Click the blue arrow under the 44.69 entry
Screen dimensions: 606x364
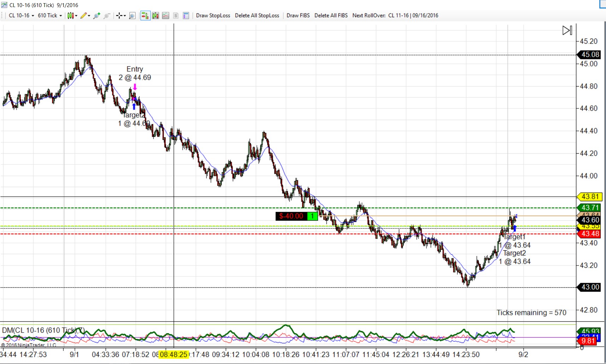[x=134, y=106]
